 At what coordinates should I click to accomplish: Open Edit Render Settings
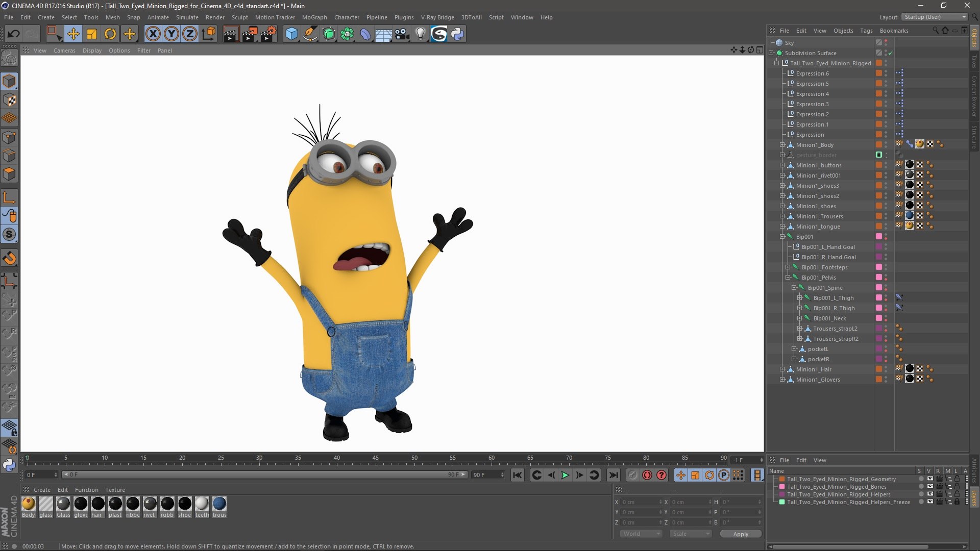tap(268, 34)
